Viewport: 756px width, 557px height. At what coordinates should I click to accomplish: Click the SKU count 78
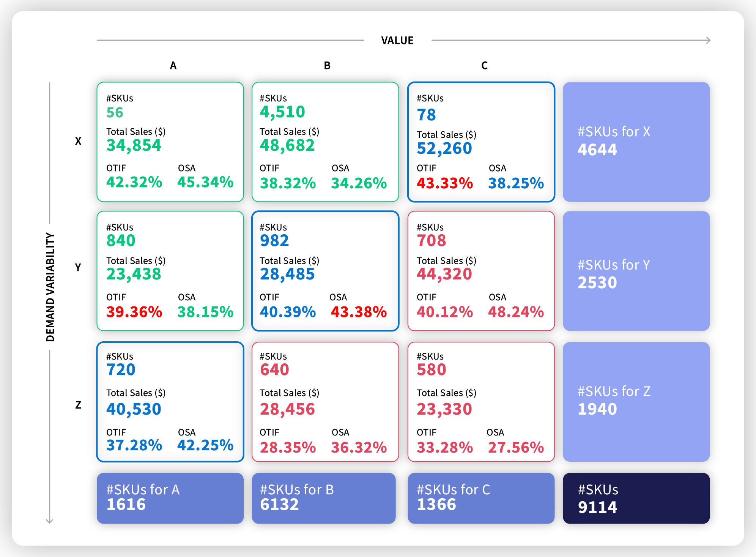[426, 115]
